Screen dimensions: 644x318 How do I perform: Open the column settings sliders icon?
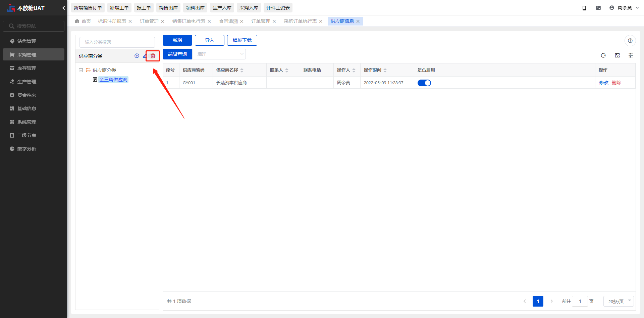631,55
